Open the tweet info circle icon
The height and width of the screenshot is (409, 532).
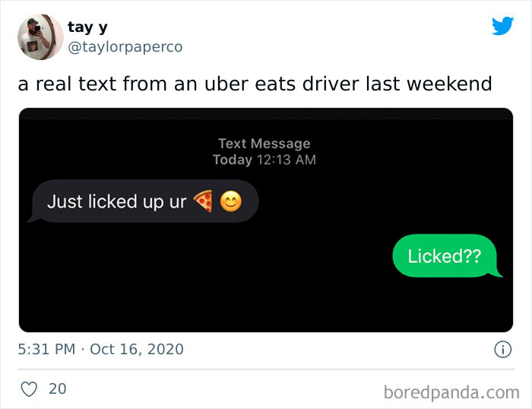[502, 349]
